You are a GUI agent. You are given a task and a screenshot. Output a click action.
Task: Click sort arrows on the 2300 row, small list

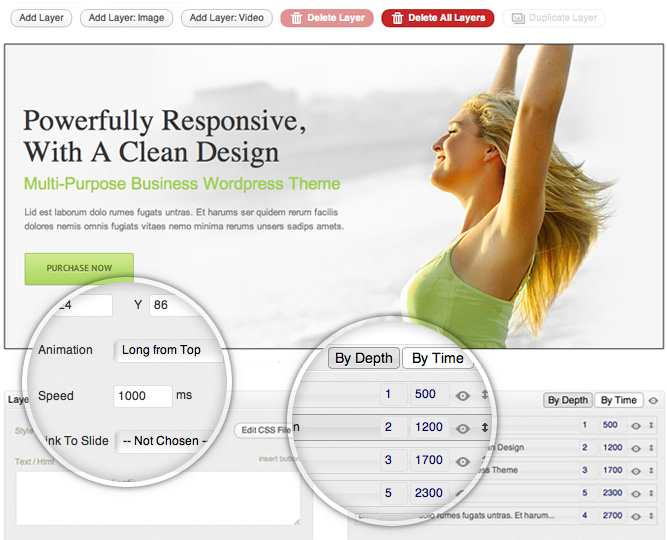(x=651, y=493)
